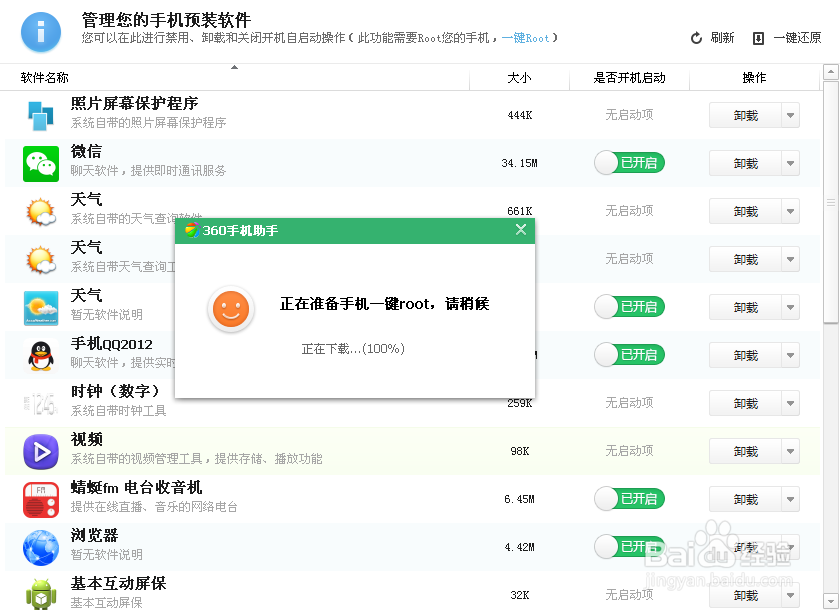Screen dimensions: 840x610
Task: Close the 360手机助手 dialog
Action: tap(521, 230)
